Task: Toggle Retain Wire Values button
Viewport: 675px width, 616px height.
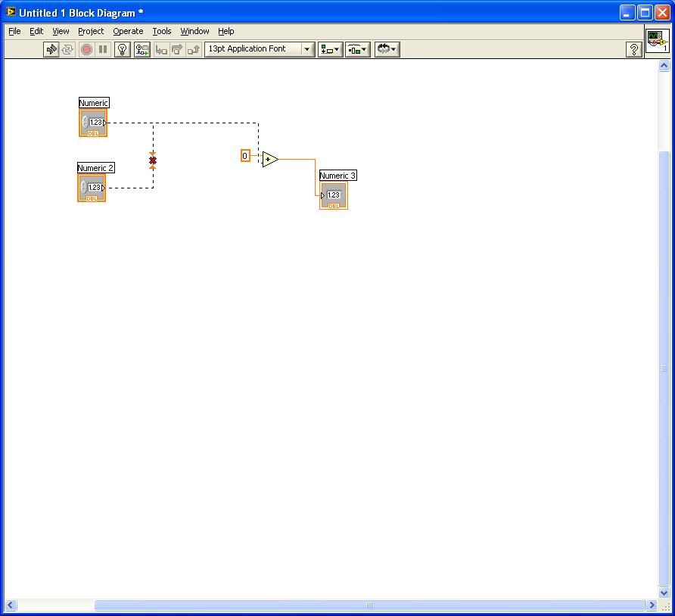Action: 142,49
